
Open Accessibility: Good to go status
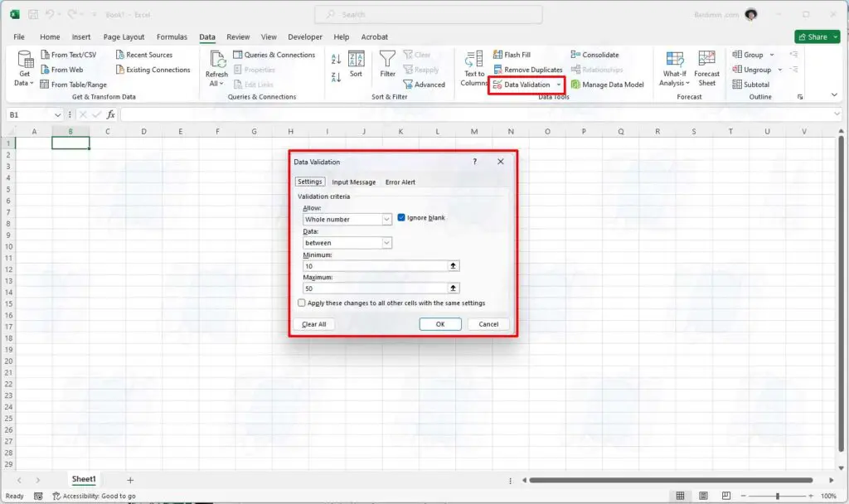coord(95,496)
